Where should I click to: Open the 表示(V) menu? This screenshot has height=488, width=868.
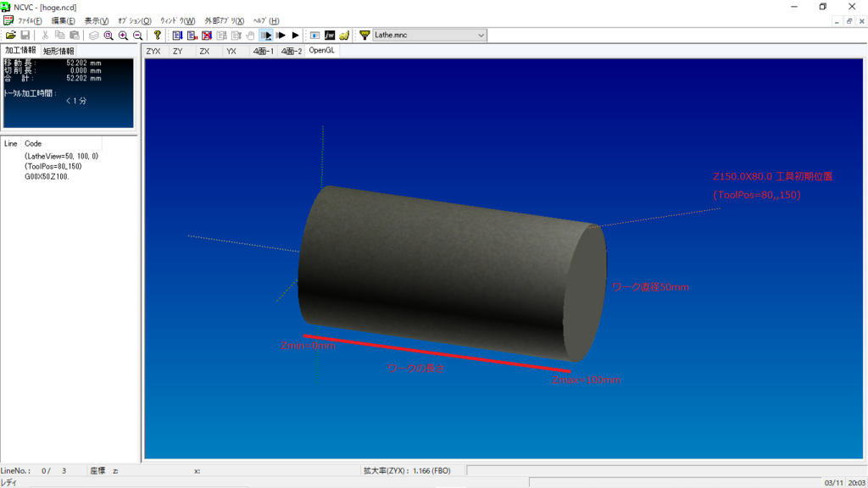click(96, 21)
